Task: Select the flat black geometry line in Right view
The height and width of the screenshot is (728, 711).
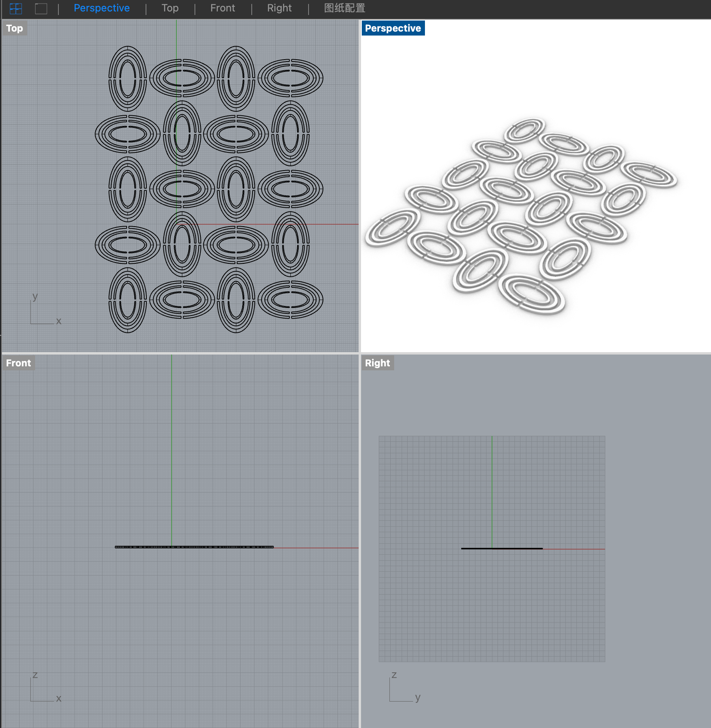Action: pyautogui.click(x=502, y=548)
